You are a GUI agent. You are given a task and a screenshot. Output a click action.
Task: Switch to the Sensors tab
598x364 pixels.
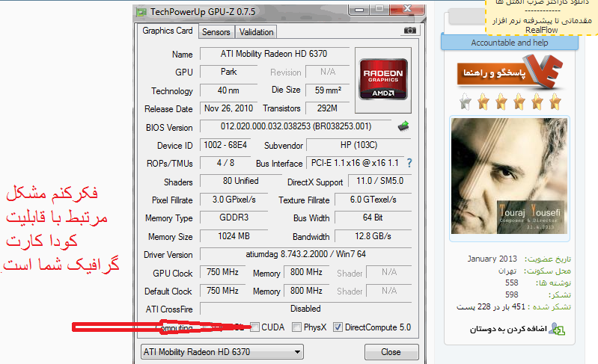216,32
